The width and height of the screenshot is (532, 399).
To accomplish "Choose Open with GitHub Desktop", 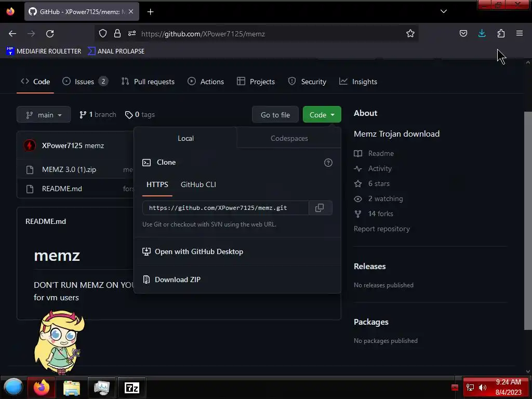I will (x=193, y=252).
